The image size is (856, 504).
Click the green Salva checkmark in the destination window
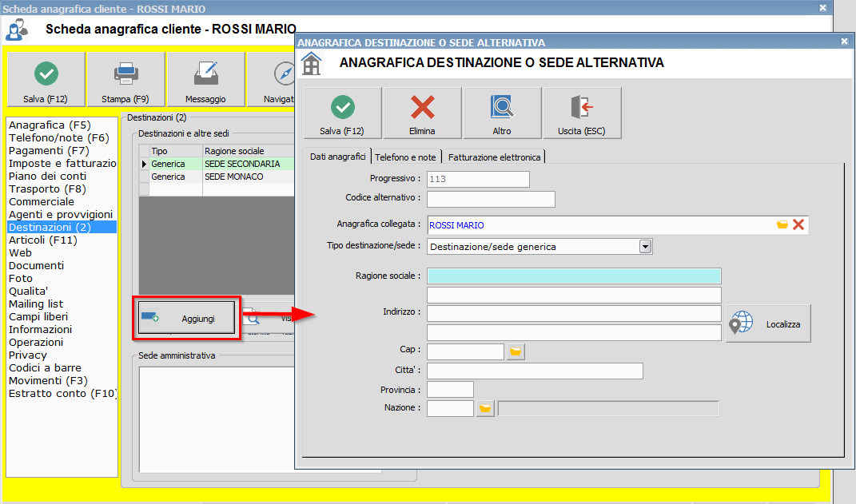[342, 108]
